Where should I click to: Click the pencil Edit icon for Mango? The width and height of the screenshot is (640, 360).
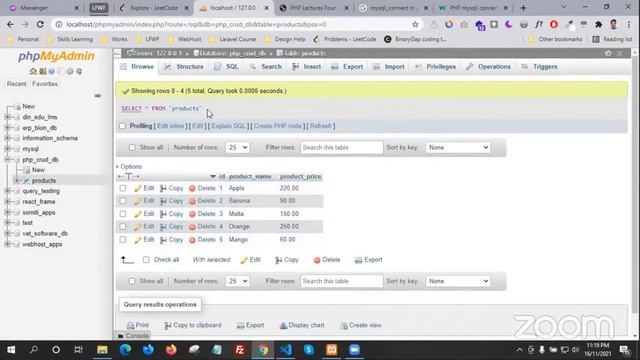coord(138,240)
